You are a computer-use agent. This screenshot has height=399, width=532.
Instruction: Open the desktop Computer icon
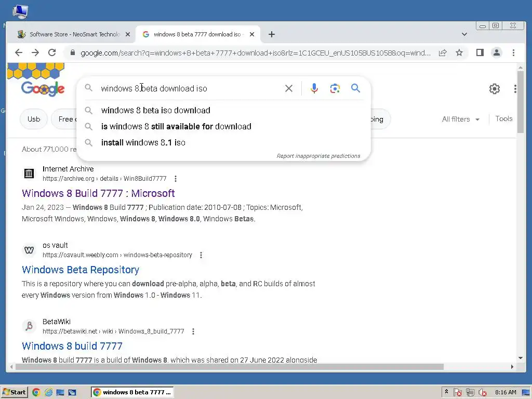tap(20, 11)
